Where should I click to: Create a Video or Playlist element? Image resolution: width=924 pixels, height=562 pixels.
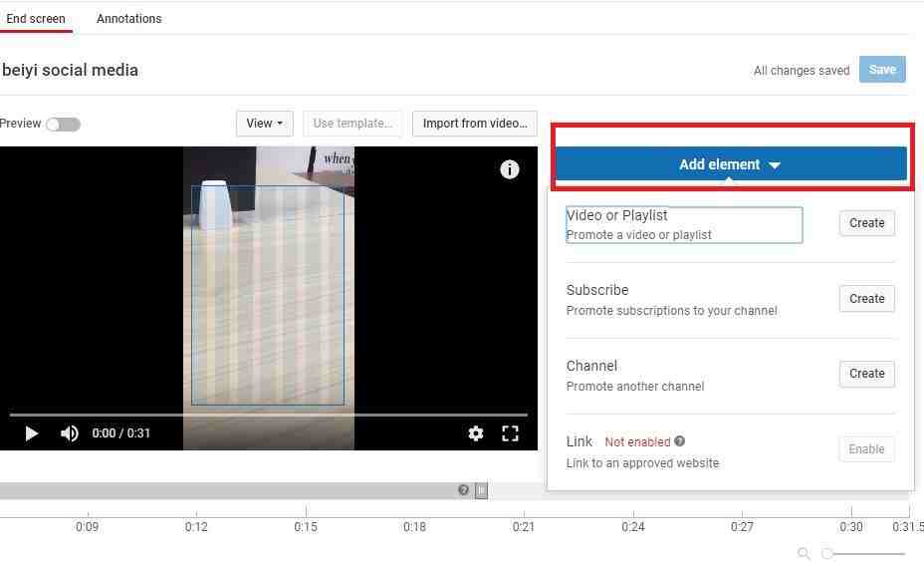866,223
